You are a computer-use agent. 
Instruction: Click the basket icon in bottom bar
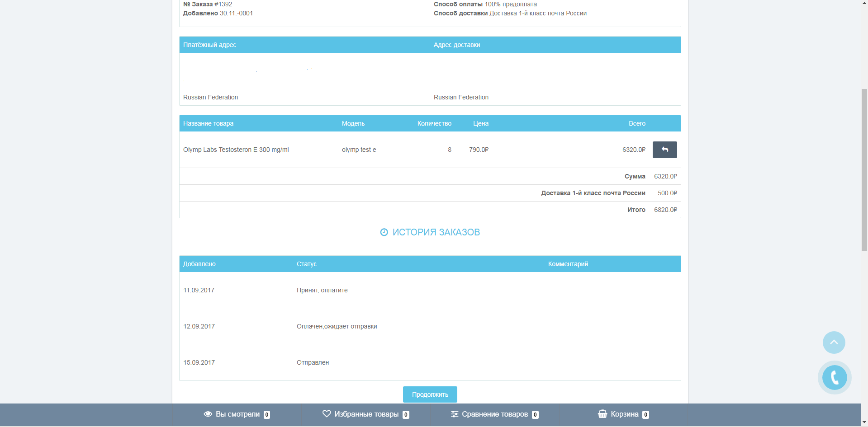click(x=602, y=414)
